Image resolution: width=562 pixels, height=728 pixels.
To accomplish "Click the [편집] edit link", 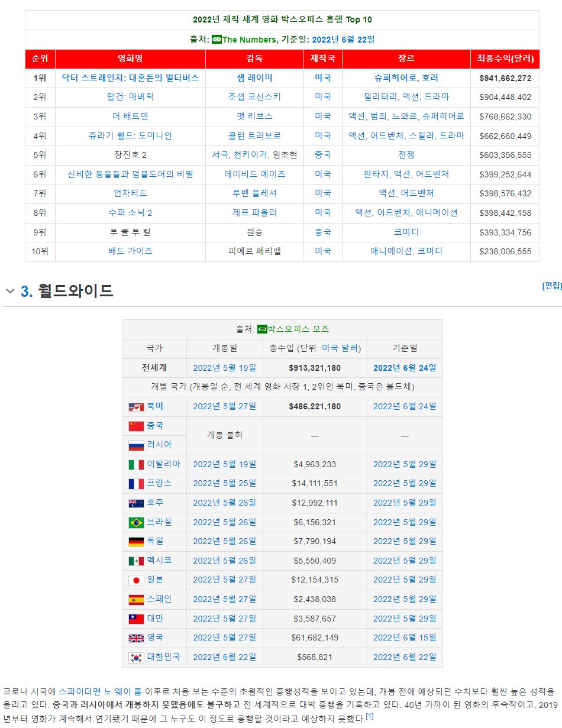I will pyautogui.click(x=551, y=286).
